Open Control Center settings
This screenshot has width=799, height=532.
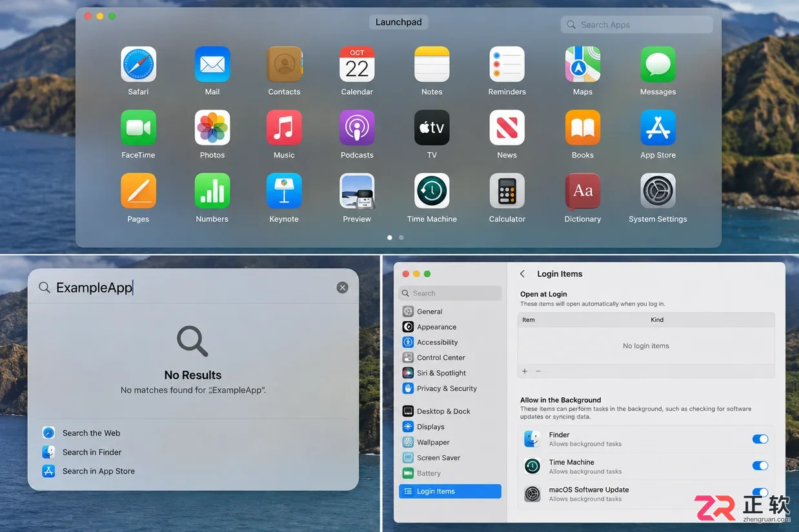coord(450,357)
